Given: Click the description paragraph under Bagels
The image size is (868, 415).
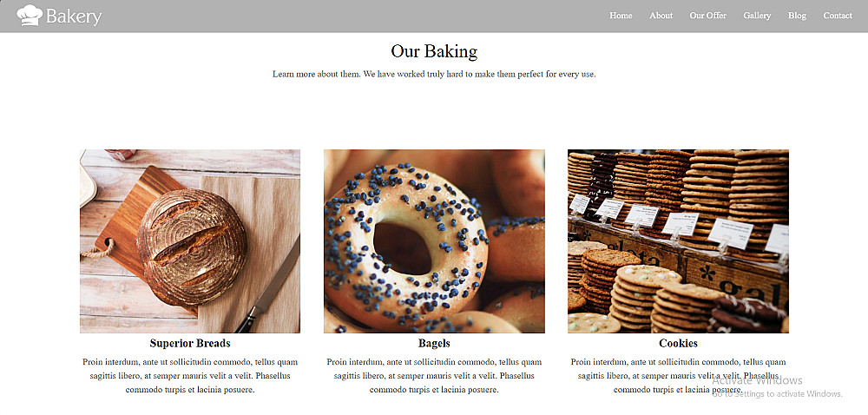Looking at the screenshot, I should pyautogui.click(x=434, y=376).
